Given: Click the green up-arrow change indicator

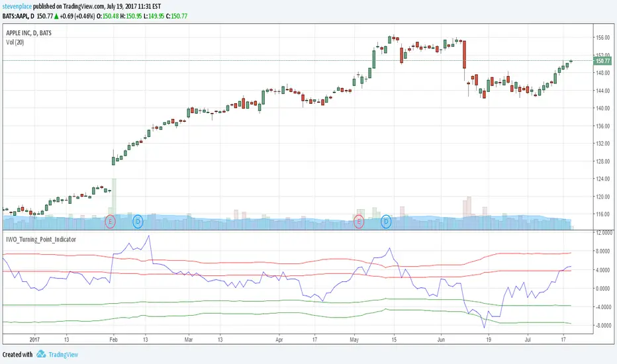Looking at the screenshot, I should [56, 16].
